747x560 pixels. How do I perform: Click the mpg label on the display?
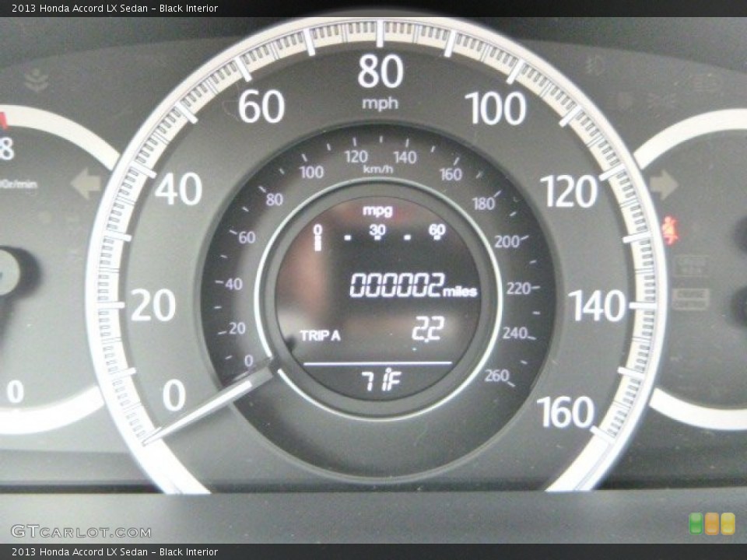pyautogui.click(x=377, y=210)
